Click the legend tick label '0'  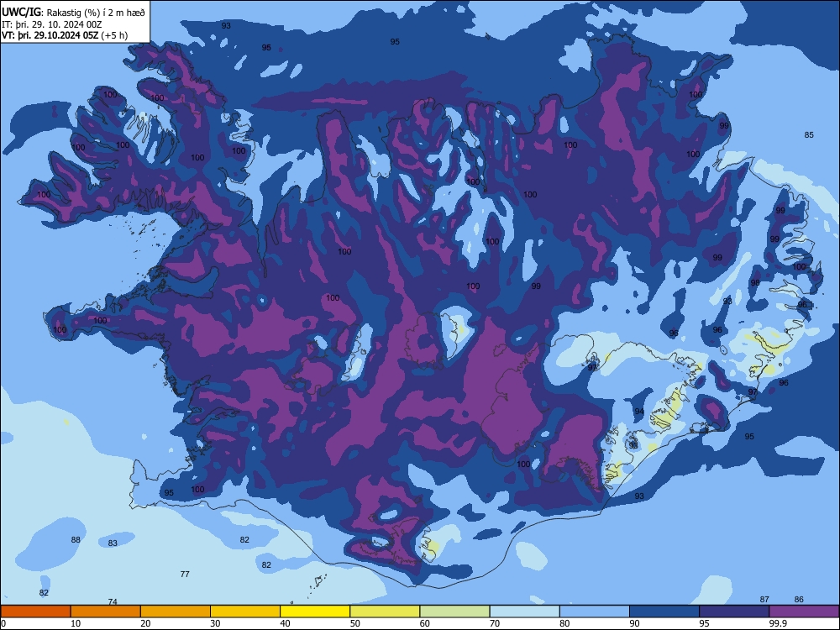point(3,623)
